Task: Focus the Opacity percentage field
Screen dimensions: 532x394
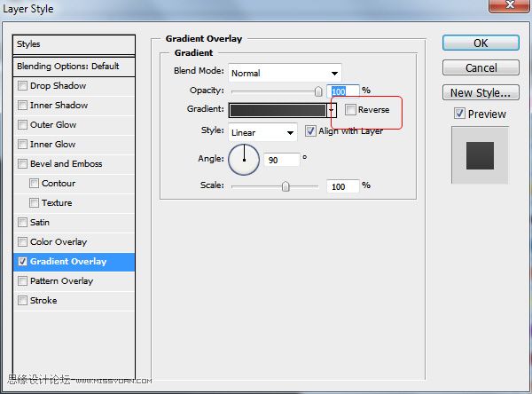Action: [x=342, y=91]
